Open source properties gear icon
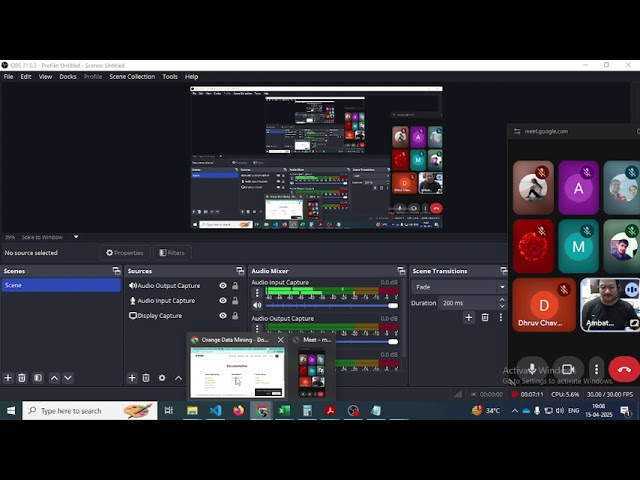Viewport: 640px width, 480px height. click(162, 378)
